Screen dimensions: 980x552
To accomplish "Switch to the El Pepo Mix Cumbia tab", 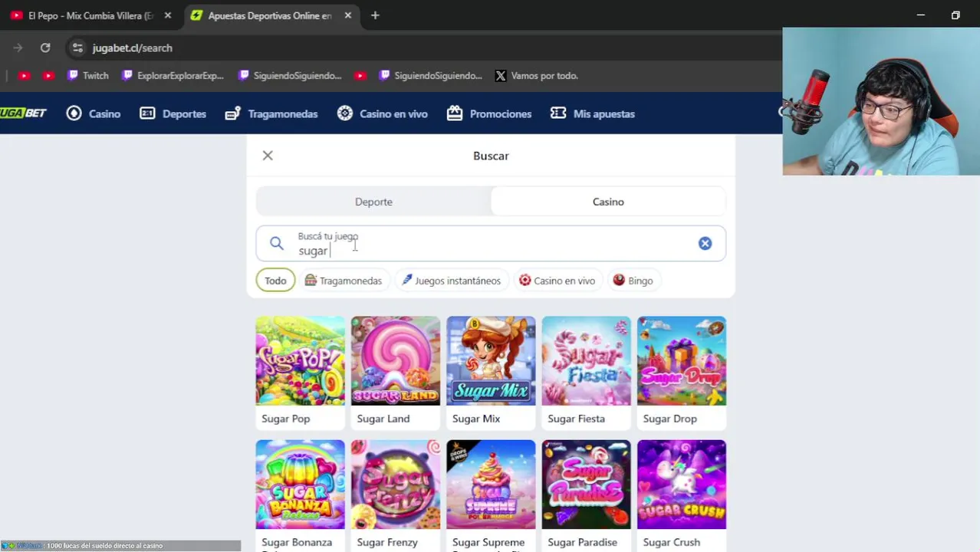I will [x=90, y=15].
